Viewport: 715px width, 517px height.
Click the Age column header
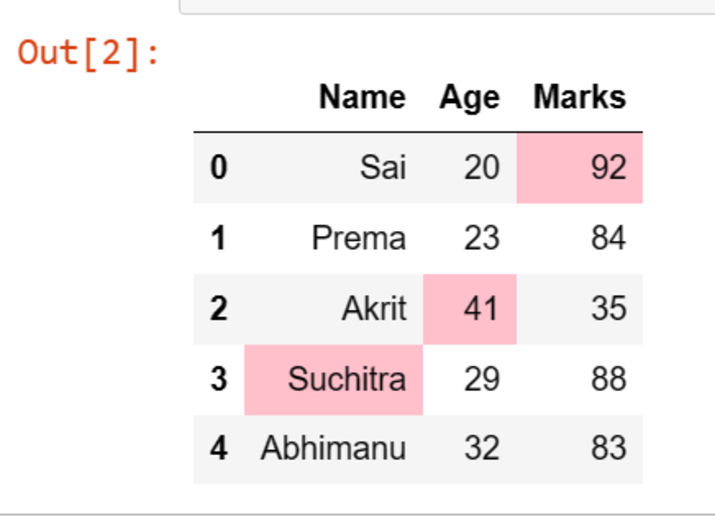[x=469, y=97]
